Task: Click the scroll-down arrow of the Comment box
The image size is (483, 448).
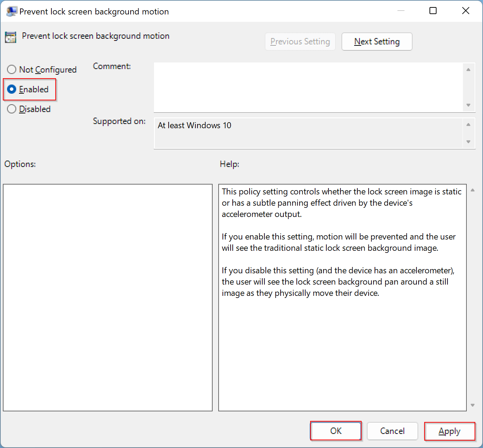Action: (x=468, y=105)
